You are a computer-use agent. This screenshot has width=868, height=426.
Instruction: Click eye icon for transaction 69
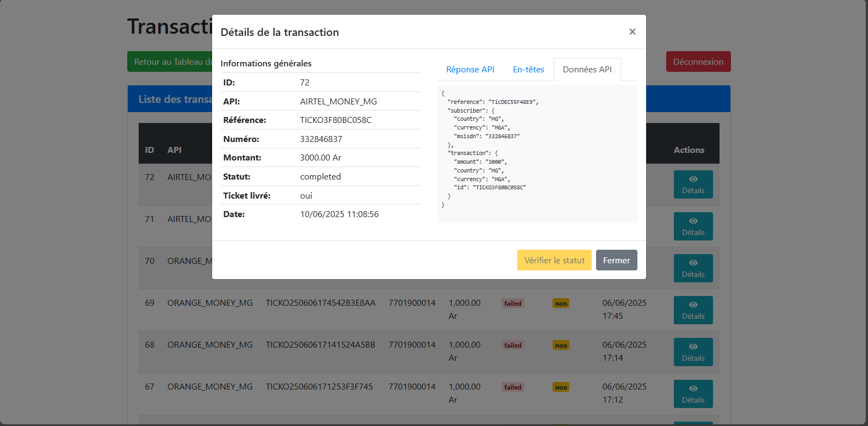coord(693,305)
